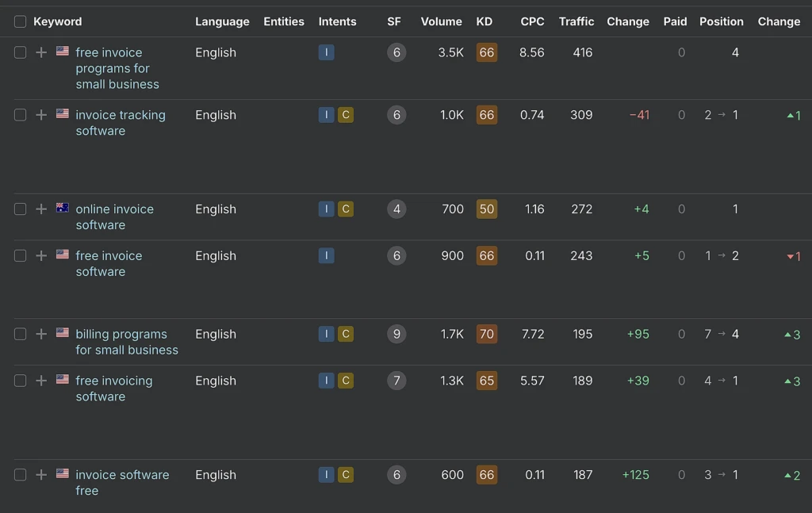
Task: Click the plus icon beside 'invoice tracking software'
Action: [x=41, y=115]
